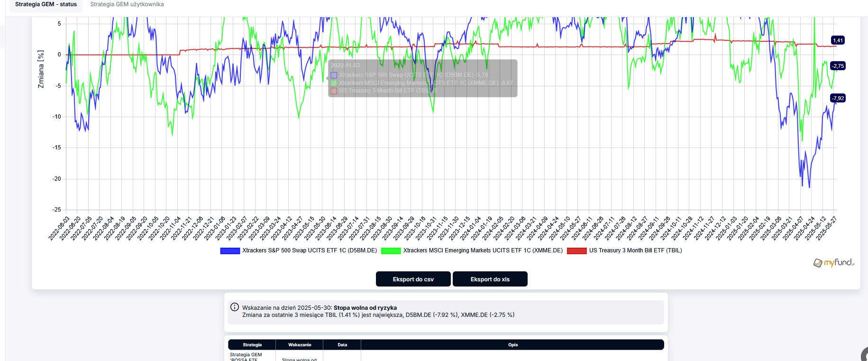Click the Opis table column header
Image resolution: width=868 pixels, height=361 pixels.
click(x=513, y=345)
